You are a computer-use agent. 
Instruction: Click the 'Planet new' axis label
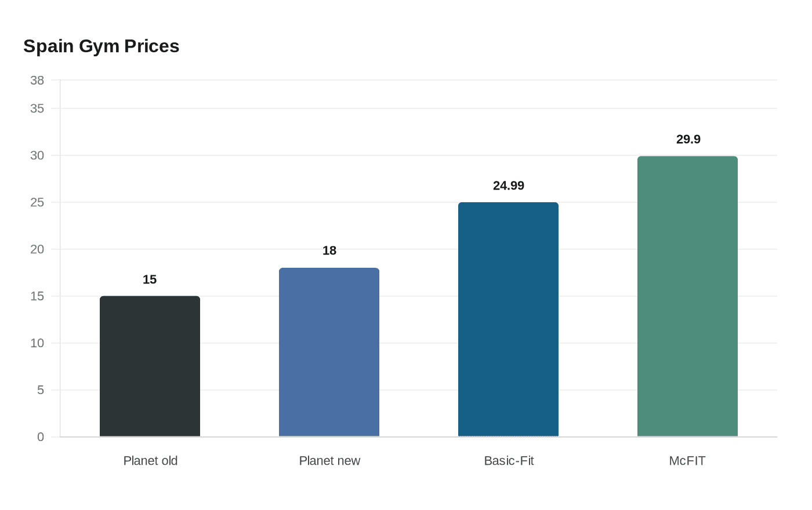coord(329,461)
